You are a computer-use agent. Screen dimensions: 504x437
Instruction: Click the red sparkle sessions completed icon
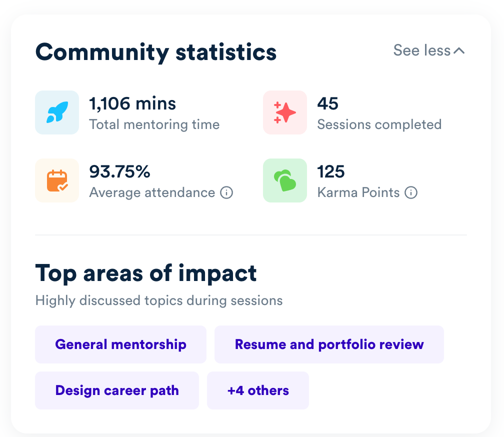(x=285, y=112)
